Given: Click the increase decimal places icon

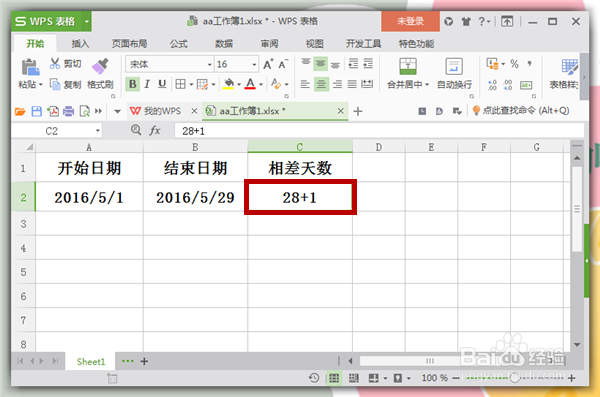Looking at the screenshot, I should point(492,85).
